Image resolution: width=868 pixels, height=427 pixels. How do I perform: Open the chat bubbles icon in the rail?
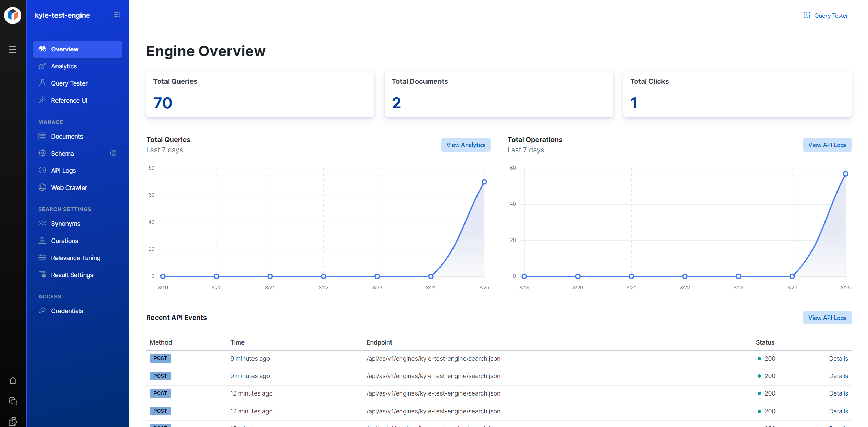click(13, 401)
